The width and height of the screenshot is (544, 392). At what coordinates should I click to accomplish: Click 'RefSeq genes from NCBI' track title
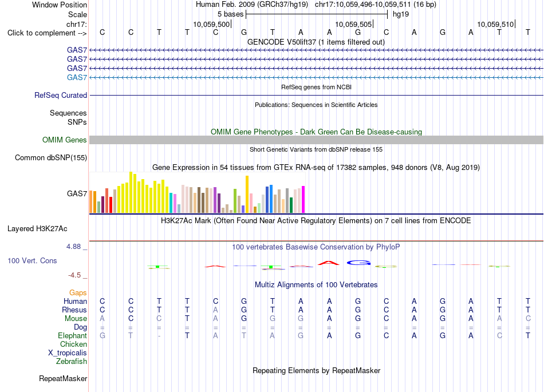[x=316, y=87]
